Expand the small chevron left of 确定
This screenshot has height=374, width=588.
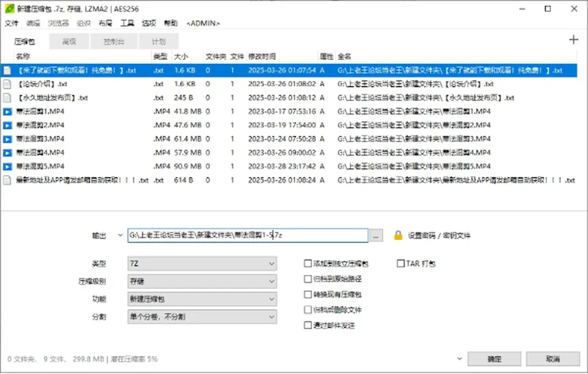pyautogui.click(x=459, y=359)
